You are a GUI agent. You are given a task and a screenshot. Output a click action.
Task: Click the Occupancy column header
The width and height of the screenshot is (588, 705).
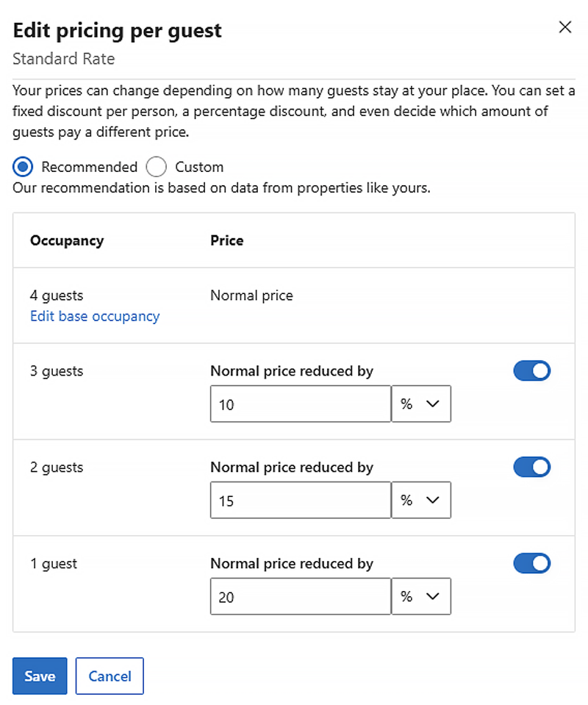coord(67,240)
